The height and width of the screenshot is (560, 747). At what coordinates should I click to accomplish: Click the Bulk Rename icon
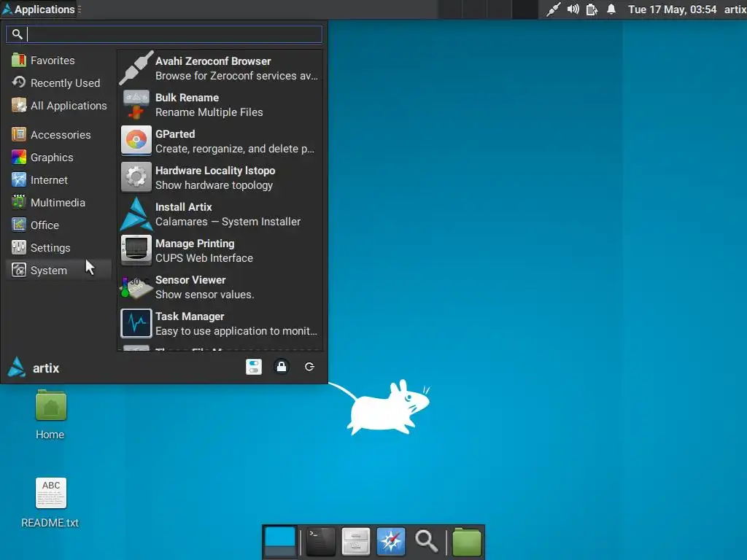click(136, 104)
